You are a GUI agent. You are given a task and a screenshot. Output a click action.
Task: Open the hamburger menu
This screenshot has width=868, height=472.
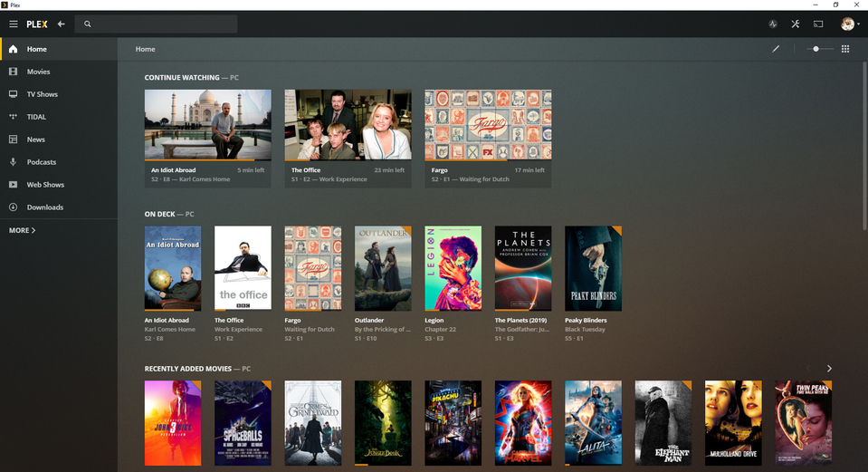pyautogui.click(x=14, y=24)
